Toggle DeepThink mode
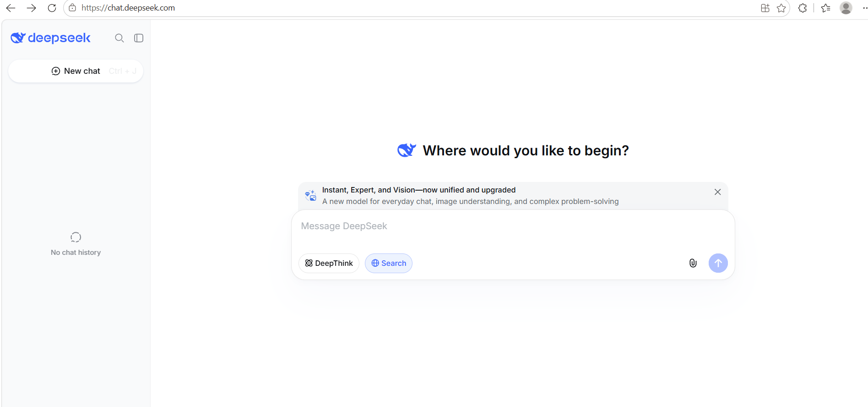 point(329,263)
